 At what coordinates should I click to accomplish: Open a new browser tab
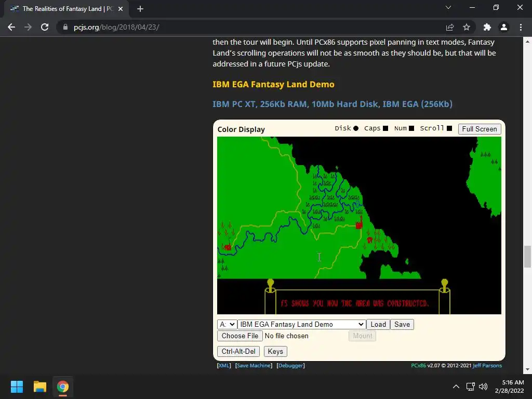140,9
